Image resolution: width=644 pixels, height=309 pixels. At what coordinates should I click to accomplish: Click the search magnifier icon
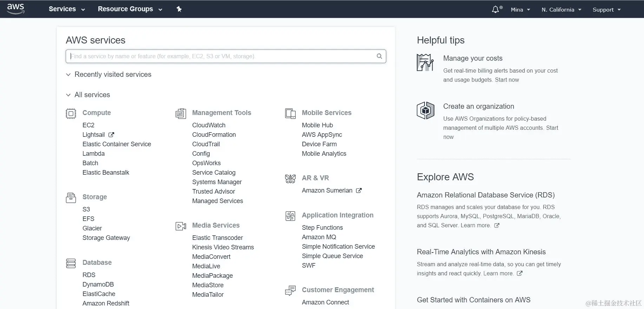379,56
